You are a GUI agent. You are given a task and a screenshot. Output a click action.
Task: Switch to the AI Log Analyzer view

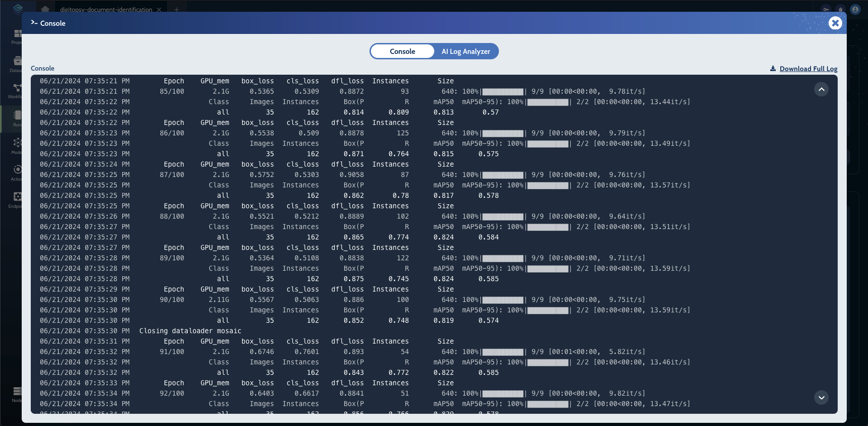click(465, 52)
